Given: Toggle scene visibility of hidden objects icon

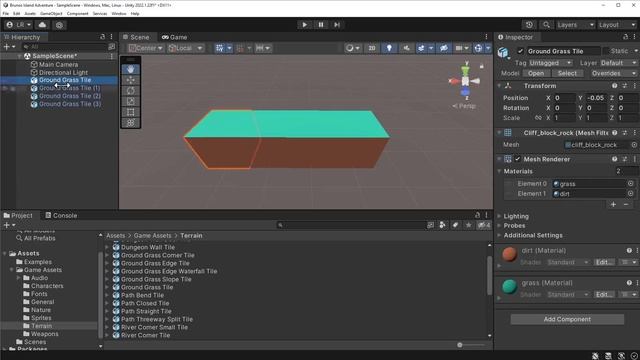Looking at the screenshot, I should pyautogui.click(x=444, y=48).
